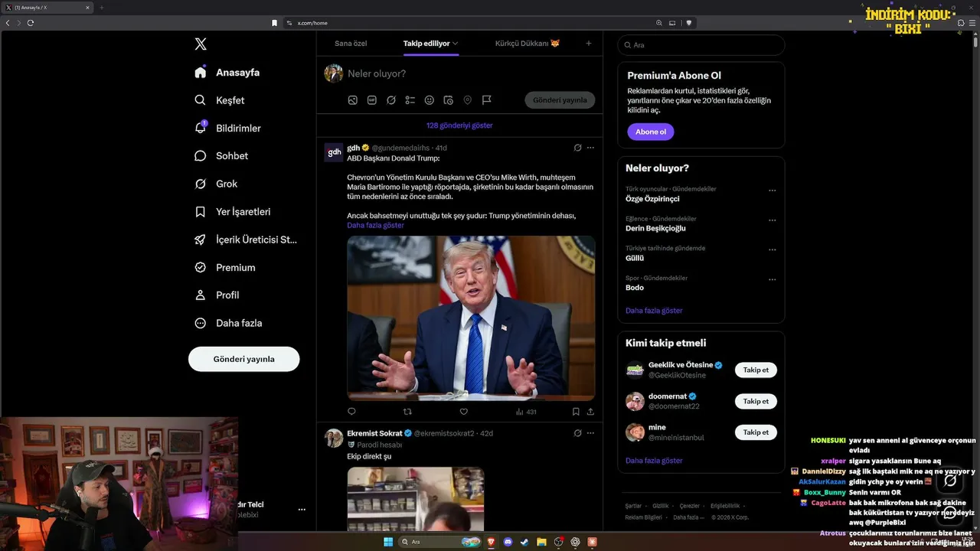Open İçerik Üreticisi Stüdyosu sidebar item

click(x=246, y=240)
